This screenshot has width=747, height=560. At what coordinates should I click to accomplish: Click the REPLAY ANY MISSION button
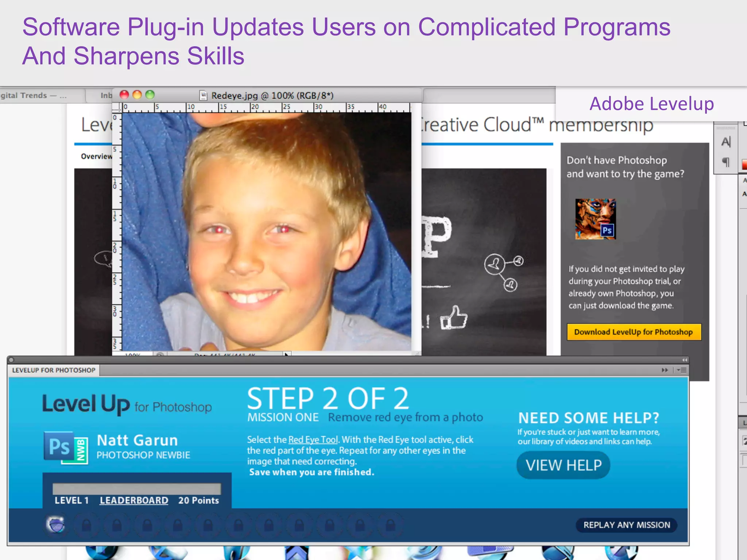[626, 525]
